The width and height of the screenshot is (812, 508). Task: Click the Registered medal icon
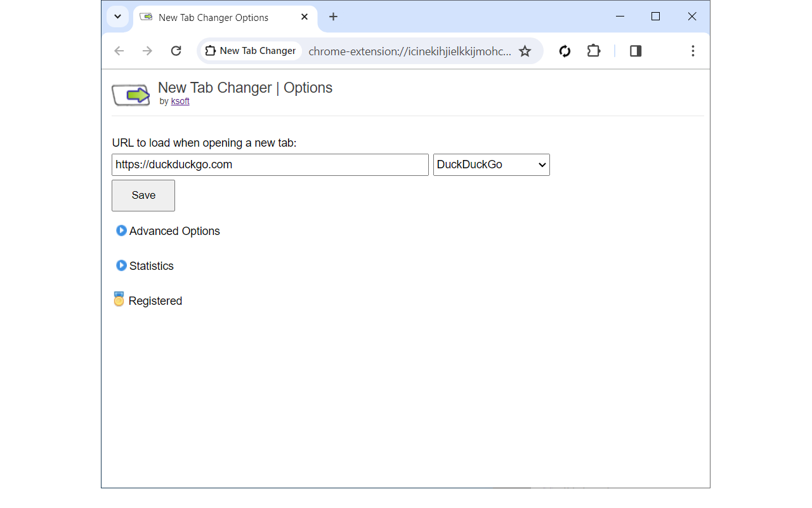click(x=119, y=299)
